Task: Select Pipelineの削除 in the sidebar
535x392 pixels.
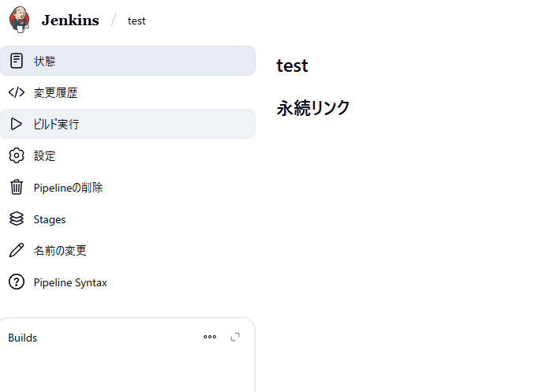Action: (x=68, y=188)
